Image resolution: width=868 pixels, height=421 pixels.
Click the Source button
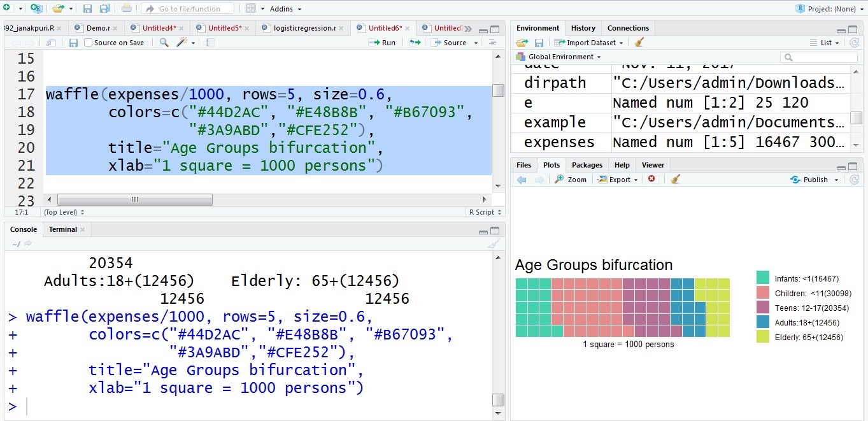[449, 43]
